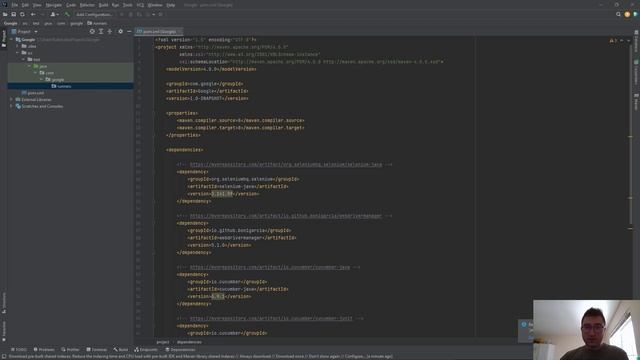Open the Maven tool window on the right stripe

click(636, 102)
